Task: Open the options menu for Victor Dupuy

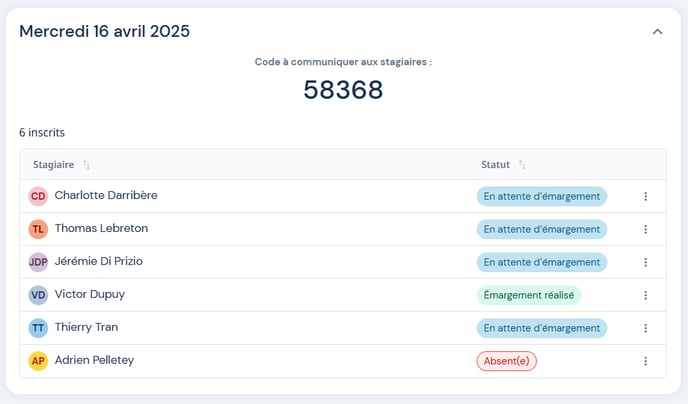Action: point(645,295)
